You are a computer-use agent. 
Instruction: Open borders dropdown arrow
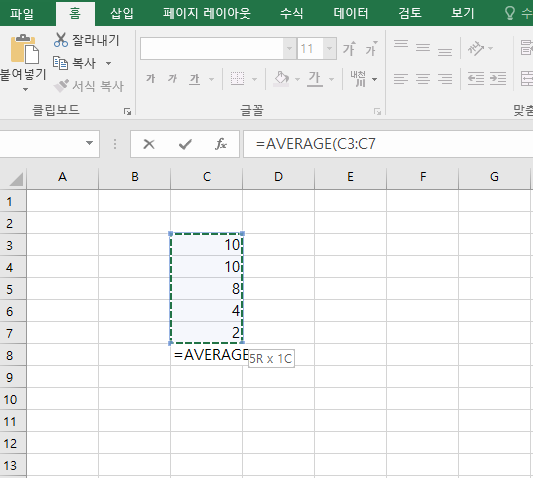coord(254,80)
